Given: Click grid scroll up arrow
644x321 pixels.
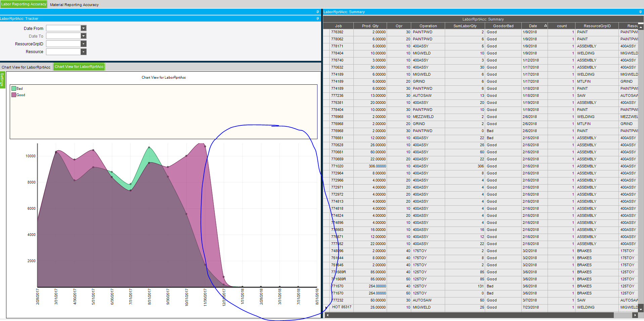Looking at the screenshot, I should click(641, 27).
